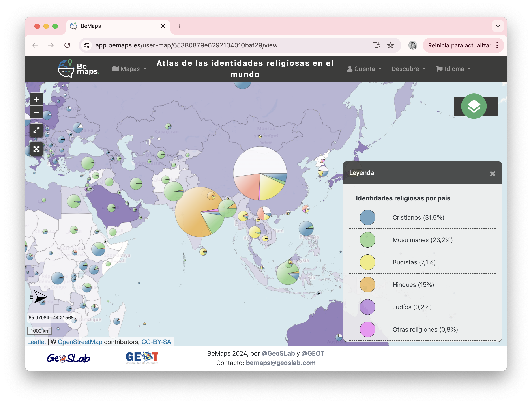Image resolution: width=532 pixels, height=404 pixels.
Task: Open the OpenStreetMap link
Action: coord(80,342)
